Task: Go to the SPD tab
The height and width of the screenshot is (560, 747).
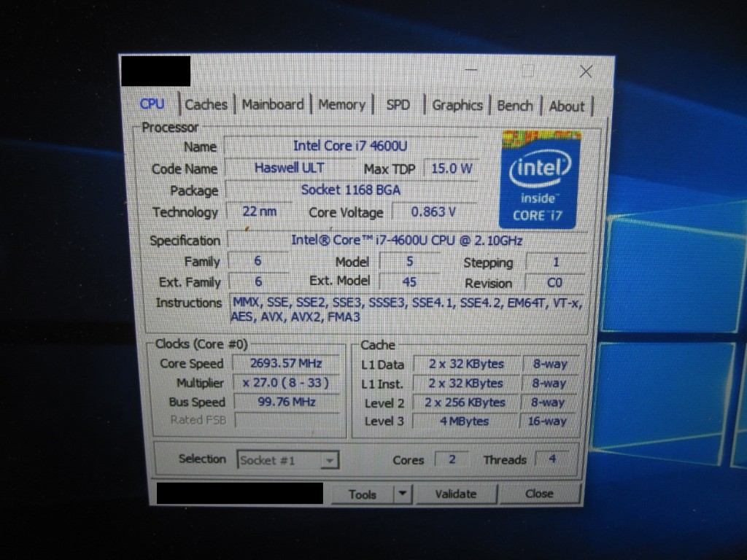Action: click(398, 105)
